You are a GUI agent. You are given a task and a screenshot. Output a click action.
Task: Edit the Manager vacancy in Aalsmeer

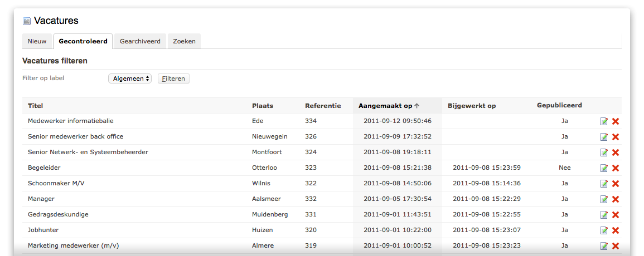[604, 199]
